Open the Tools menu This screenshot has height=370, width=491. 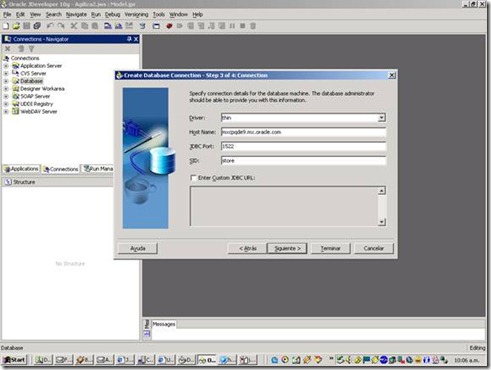(x=159, y=14)
